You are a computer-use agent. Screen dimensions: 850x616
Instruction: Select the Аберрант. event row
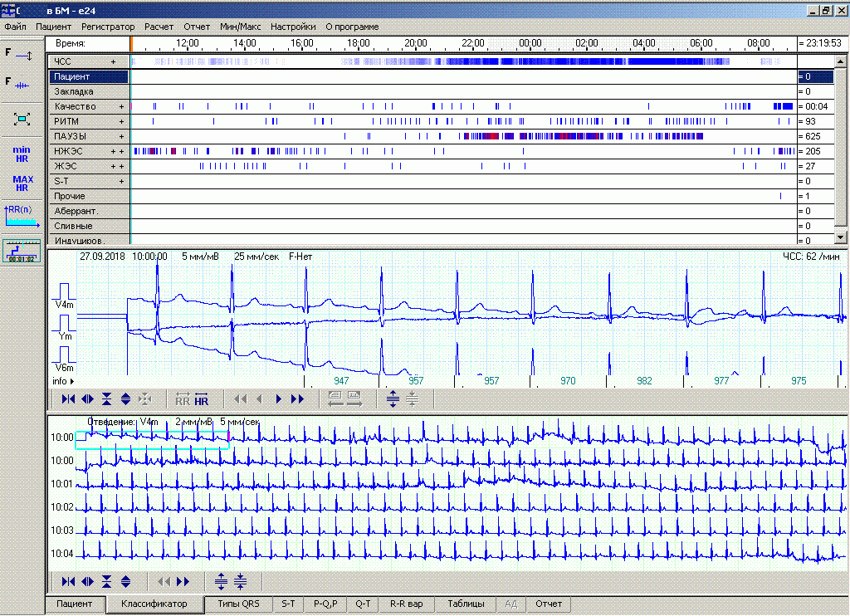click(89, 211)
